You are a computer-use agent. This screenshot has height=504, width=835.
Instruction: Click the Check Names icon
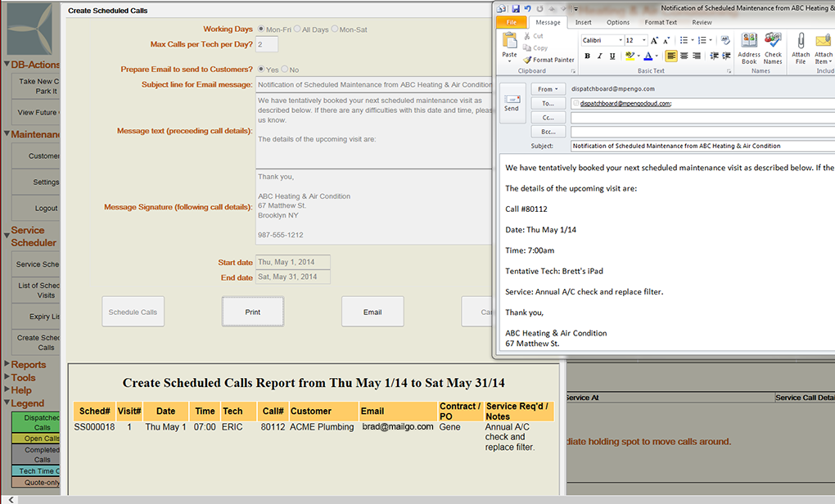[773, 47]
